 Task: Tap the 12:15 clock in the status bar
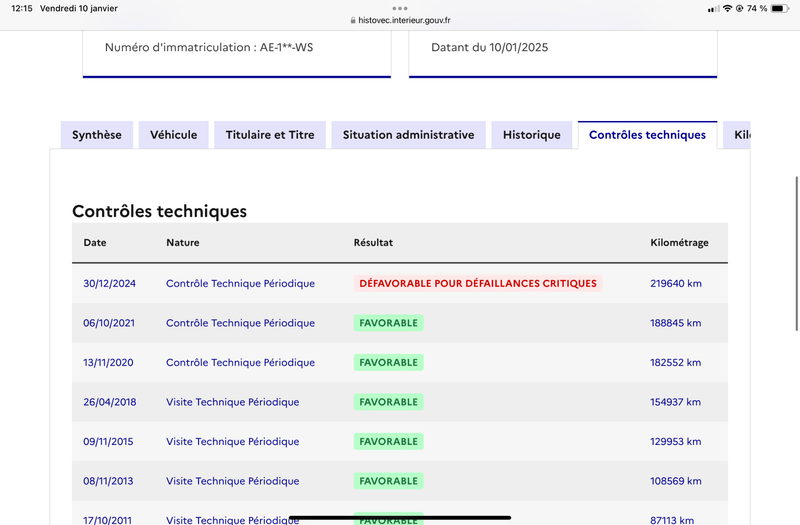point(22,8)
